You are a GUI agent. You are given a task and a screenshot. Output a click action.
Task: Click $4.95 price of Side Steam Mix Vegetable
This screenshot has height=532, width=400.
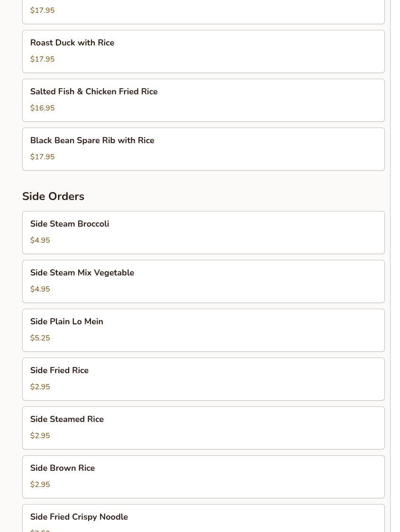pos(40,289)
